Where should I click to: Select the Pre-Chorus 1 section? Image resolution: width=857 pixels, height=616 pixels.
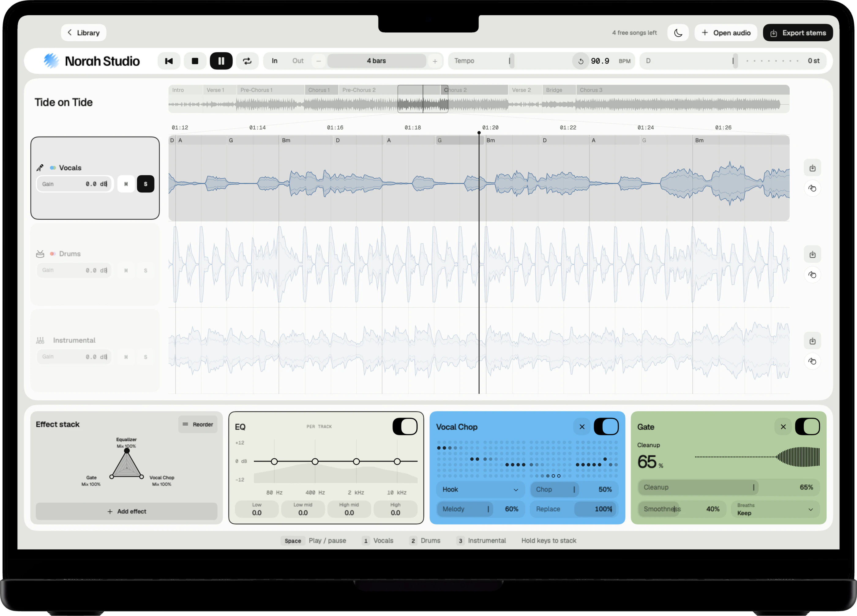point(270,90)
